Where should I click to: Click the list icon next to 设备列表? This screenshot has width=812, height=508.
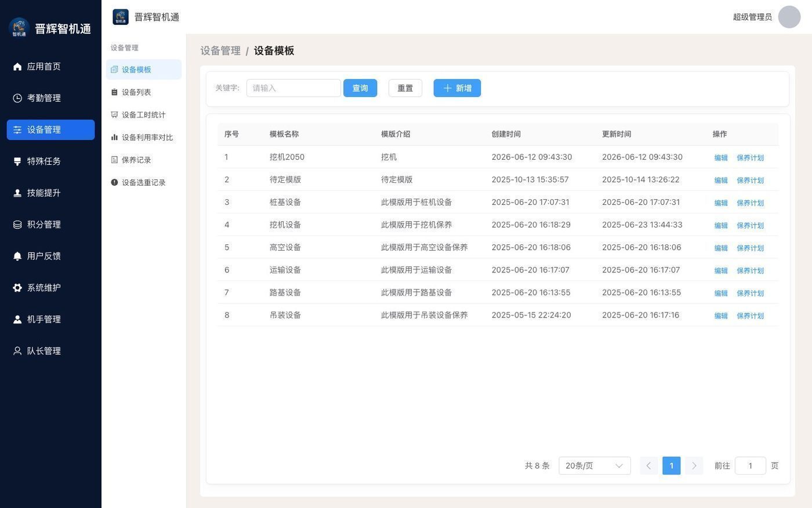(x=114, y=92)
